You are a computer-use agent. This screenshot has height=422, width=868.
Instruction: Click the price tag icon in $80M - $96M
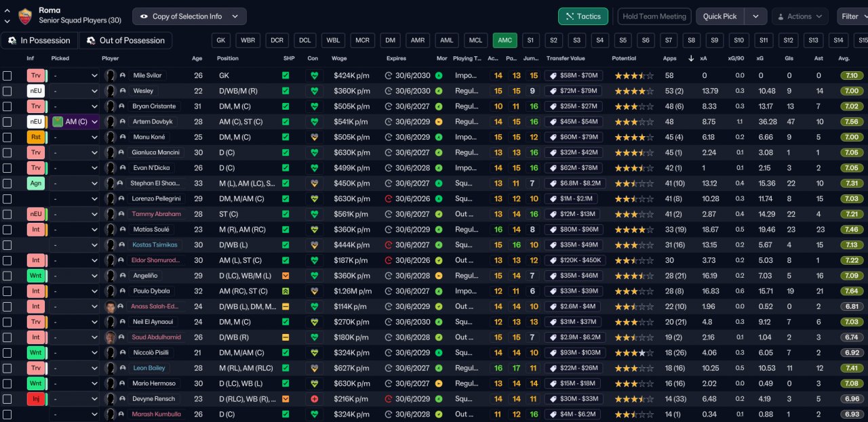[x=553, y=230]
